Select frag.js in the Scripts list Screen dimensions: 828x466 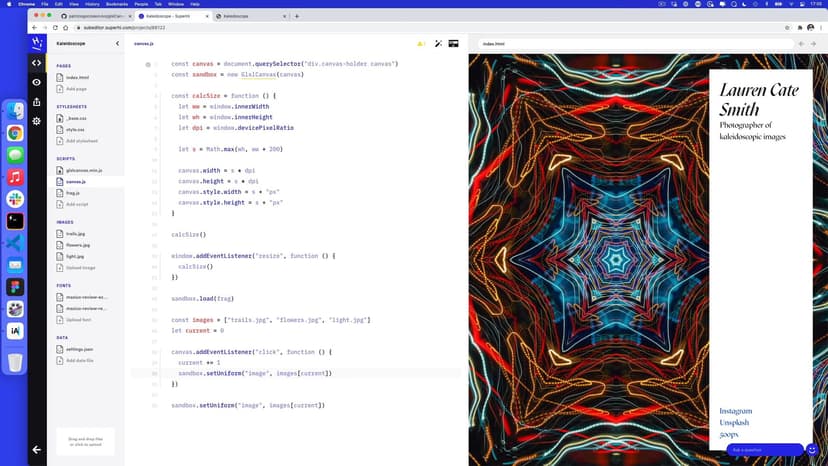tap(73, 193)
